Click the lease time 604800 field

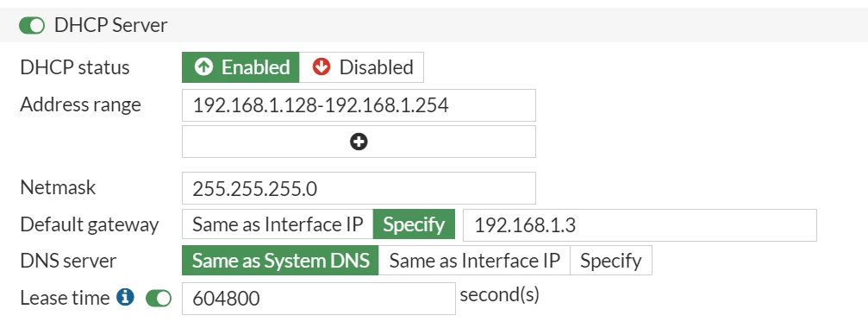click(319, 299)
